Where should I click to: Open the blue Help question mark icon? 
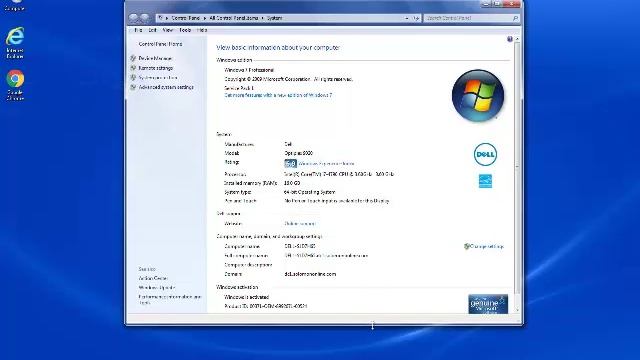pyautogui.click(x=510, y=39)
